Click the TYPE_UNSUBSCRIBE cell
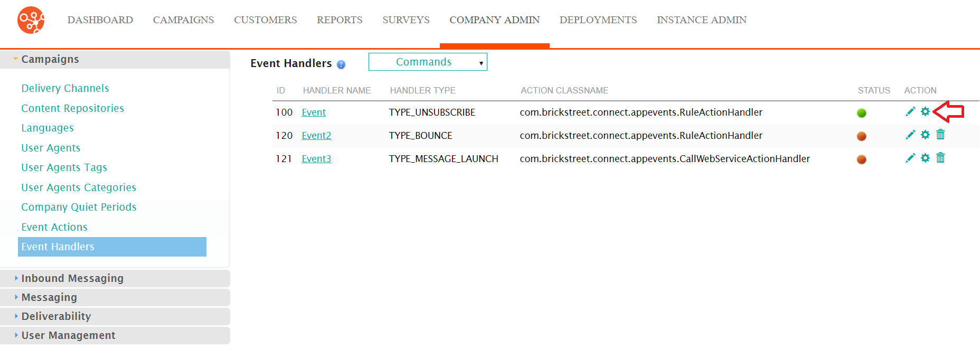Image resolution: width=980 pixels, height=349 pixels. (432, 112)
